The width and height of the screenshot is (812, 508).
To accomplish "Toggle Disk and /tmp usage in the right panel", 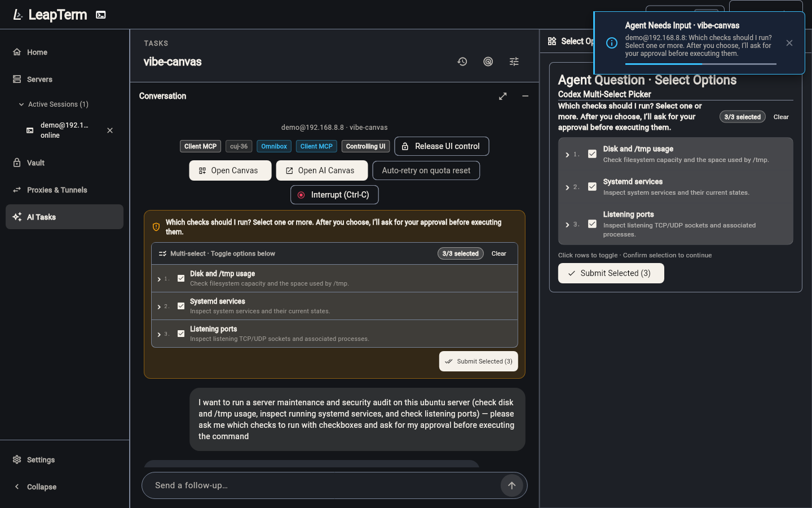I will pos(592,154).
